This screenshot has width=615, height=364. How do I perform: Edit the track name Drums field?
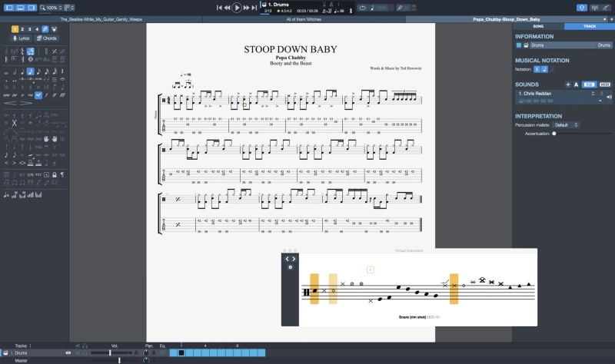[563, 45]
